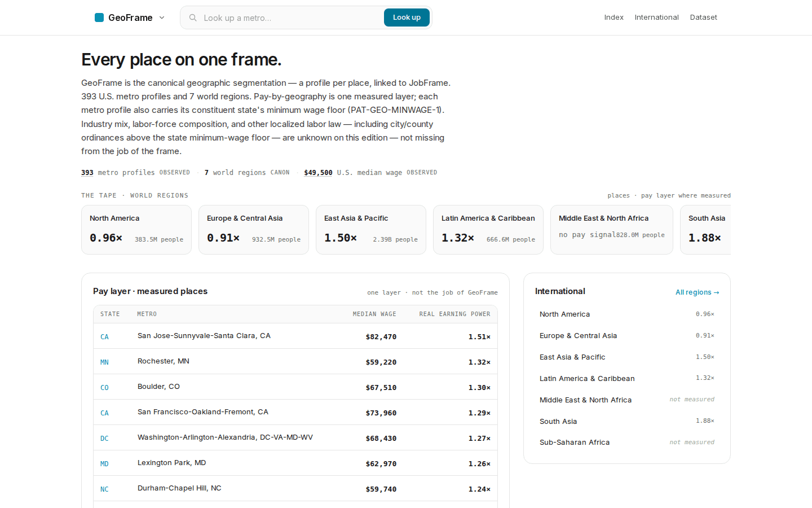Open the South Asia region card
The width and height of the screenshot is (812, 508).
click(705, 230)
